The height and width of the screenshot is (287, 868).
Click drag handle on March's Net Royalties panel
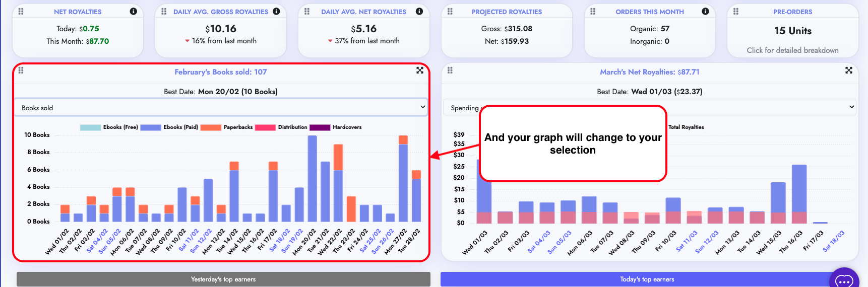pos(450,70)
